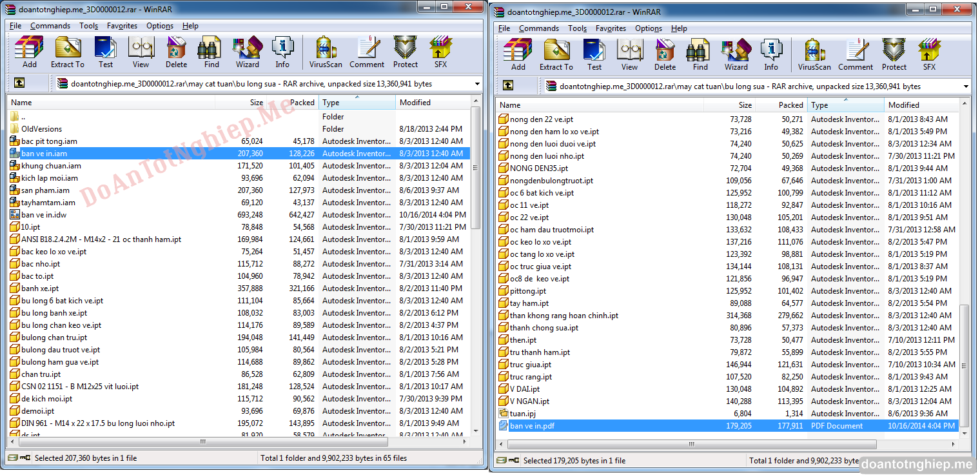This screenshot has height=475, width=980.
Task: Open Find in the left window toolbar
Action: click(211, 52)
